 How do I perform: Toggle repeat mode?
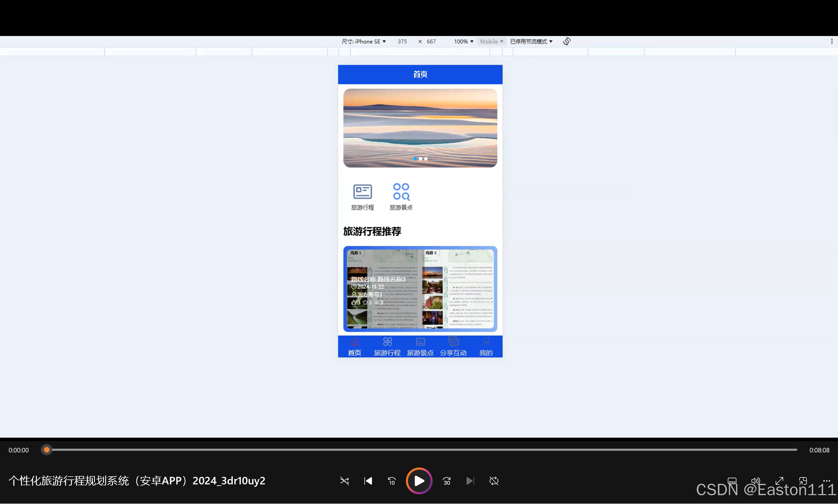[494, 481]
